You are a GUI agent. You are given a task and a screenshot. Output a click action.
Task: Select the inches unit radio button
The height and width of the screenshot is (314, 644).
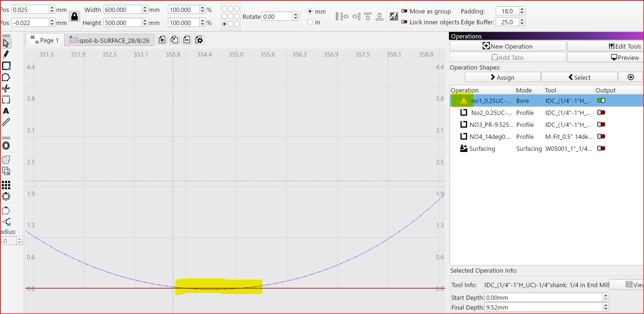coord(310,22)
